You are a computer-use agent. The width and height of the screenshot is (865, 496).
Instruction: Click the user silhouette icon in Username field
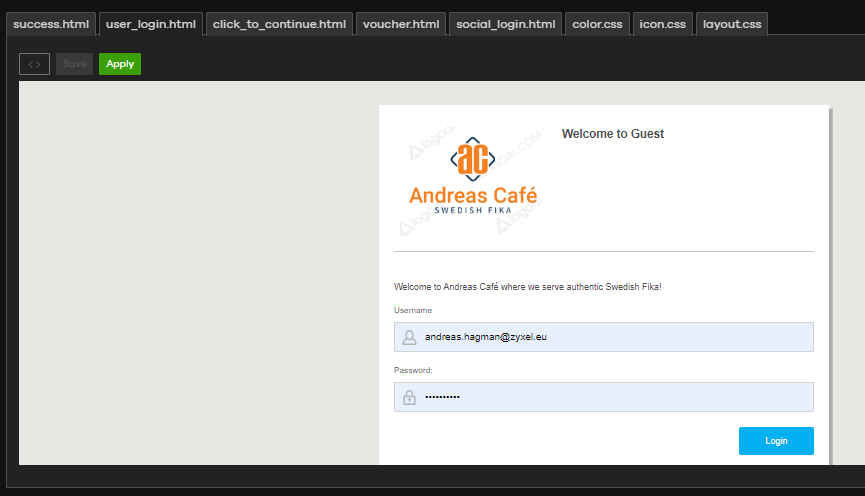click(409, 337)
